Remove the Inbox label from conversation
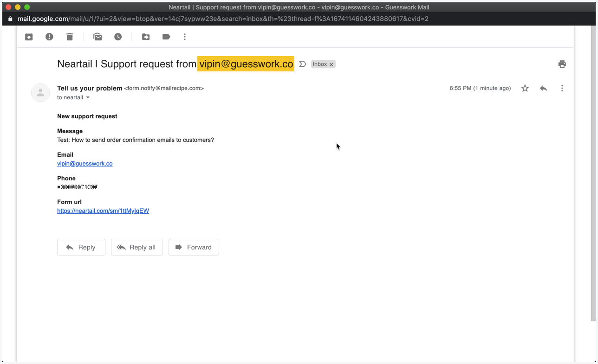Image resolution: width=598 pixels, height=364 pixels. 331,64
